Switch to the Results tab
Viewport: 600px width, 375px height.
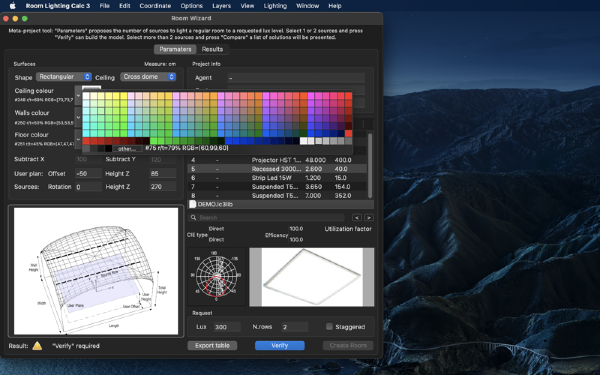pyautogui.click(x=212, y=49)
